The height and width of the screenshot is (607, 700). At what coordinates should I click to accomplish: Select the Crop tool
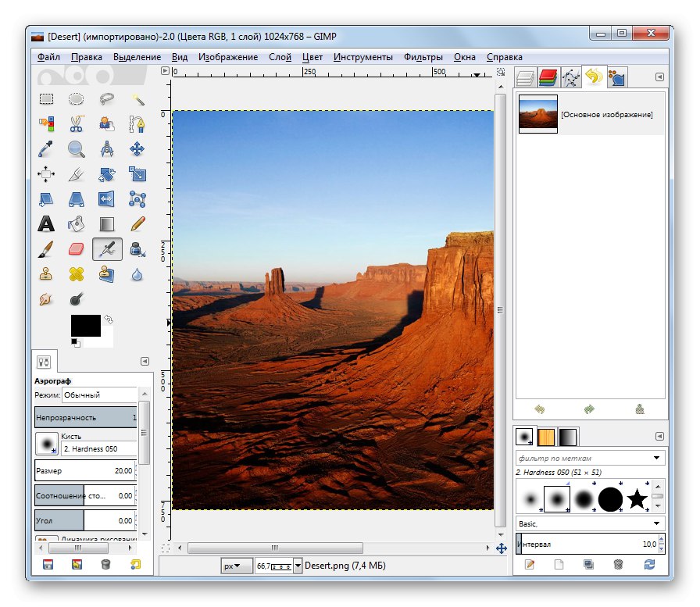click(77, 174)
